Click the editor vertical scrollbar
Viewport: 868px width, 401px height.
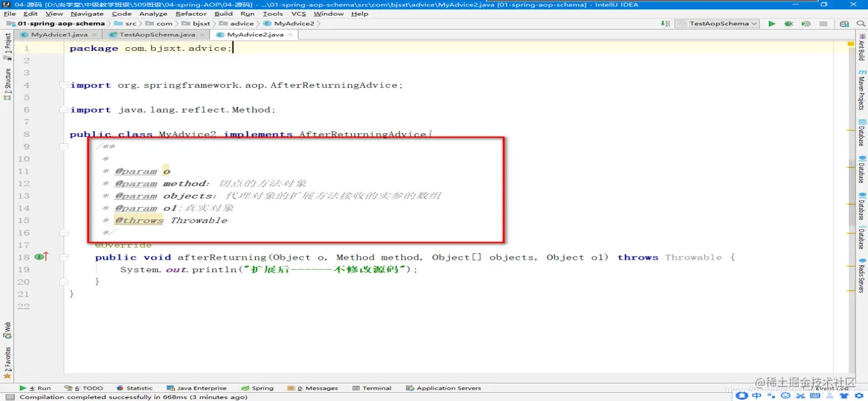click(x=852, y=192)
